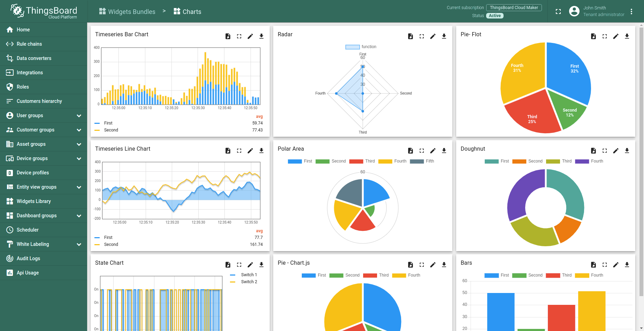This screenshot has height=331, width=644.
Task: Edit the Polar Area widget
Action: [433, 151]
